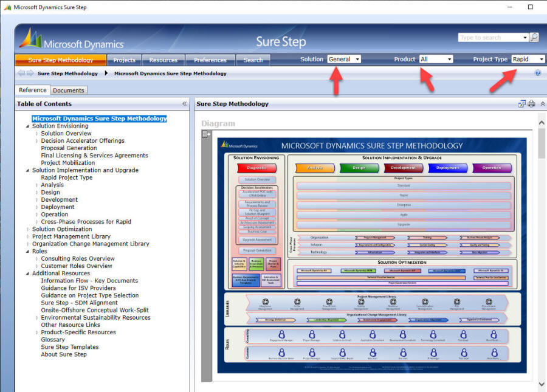Click the orange Analysis phase button
The width and height of the screenshot is (547, 392).
315,168
